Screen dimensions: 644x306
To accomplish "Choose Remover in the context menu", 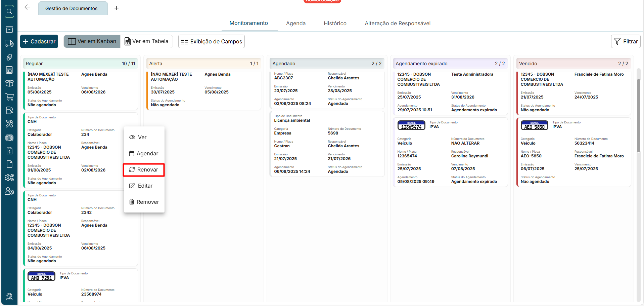I will click(x=144, y=202).
